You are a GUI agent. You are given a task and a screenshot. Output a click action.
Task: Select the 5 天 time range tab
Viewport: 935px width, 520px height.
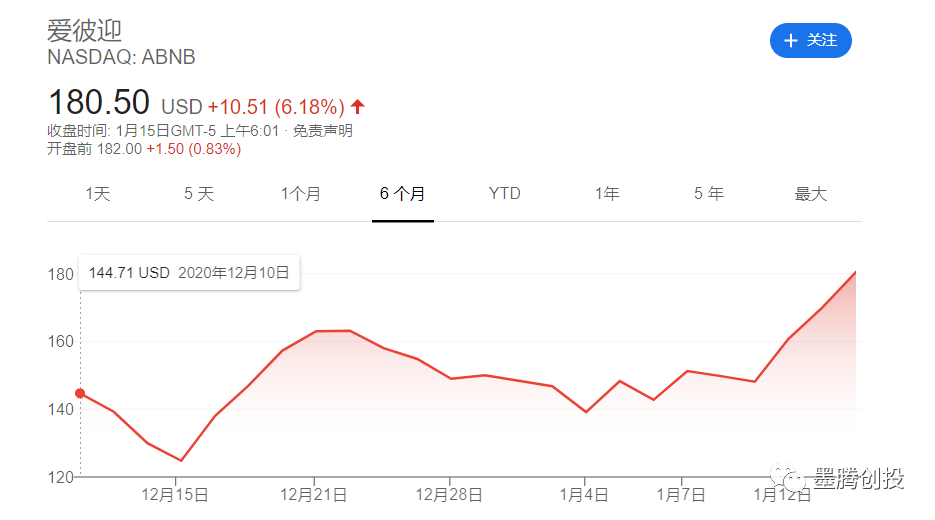199,194
